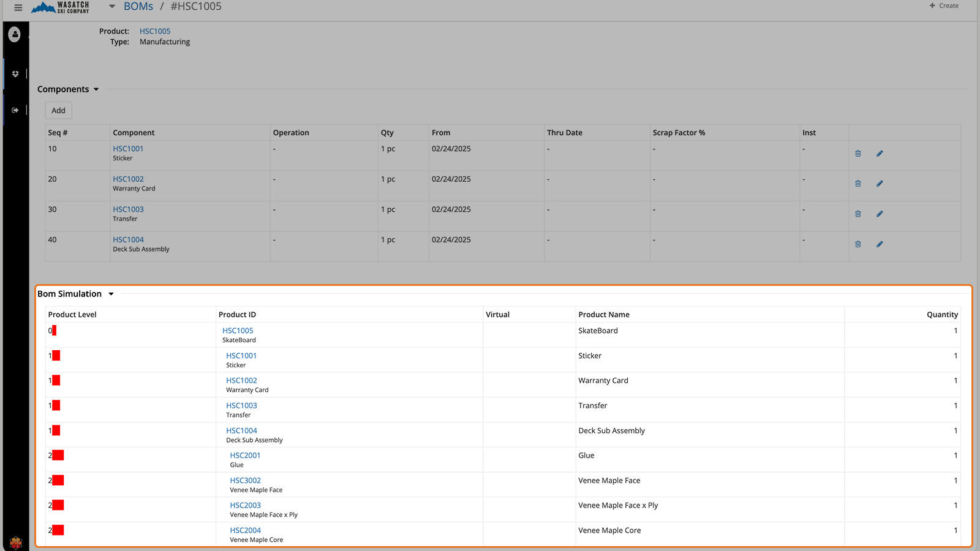Open the boxes module sidebar icon
This screenshot has width=980, height=551.
pyautogui.click(x=15, y=74)
